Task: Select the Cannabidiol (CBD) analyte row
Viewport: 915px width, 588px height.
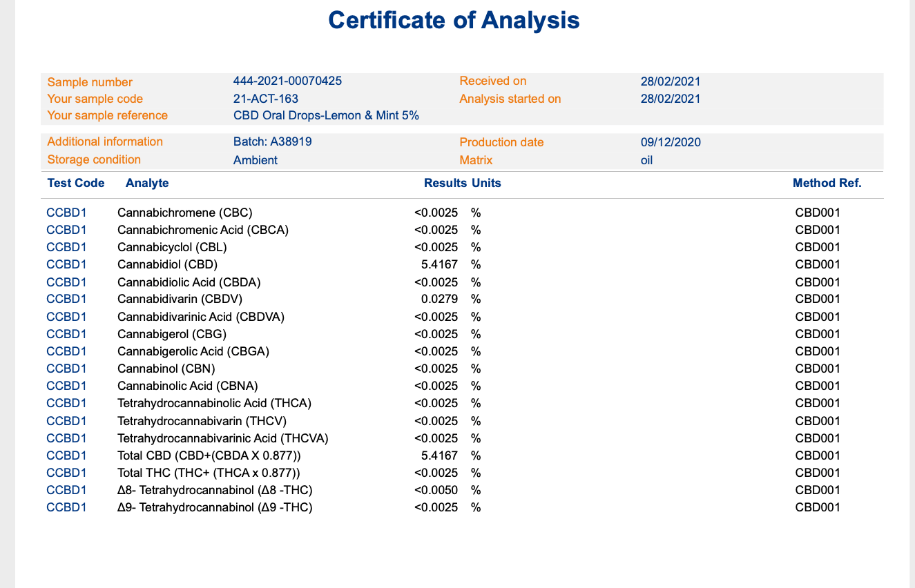Action: click(167, 264)
